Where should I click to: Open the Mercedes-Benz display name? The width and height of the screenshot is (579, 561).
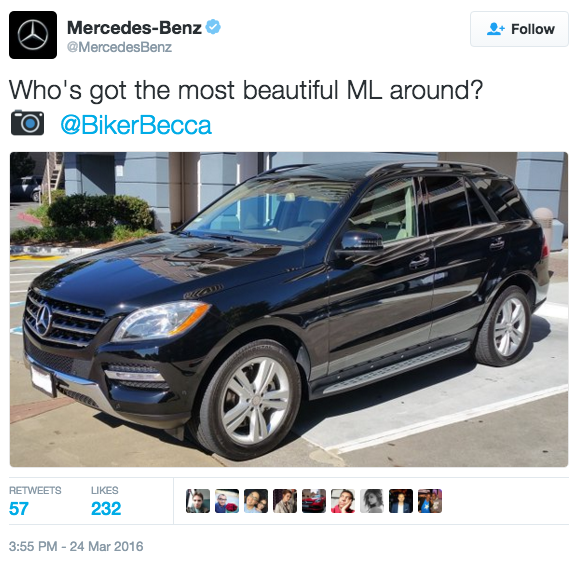click(x=134, y=27)
